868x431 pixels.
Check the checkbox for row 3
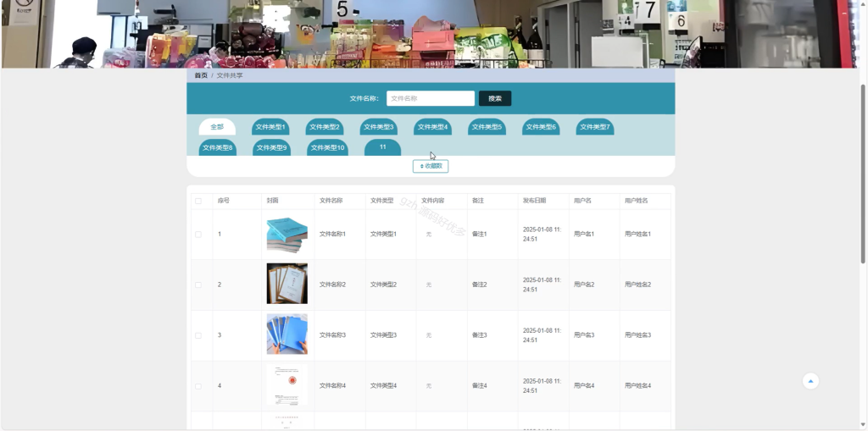[x=198, y=335]
